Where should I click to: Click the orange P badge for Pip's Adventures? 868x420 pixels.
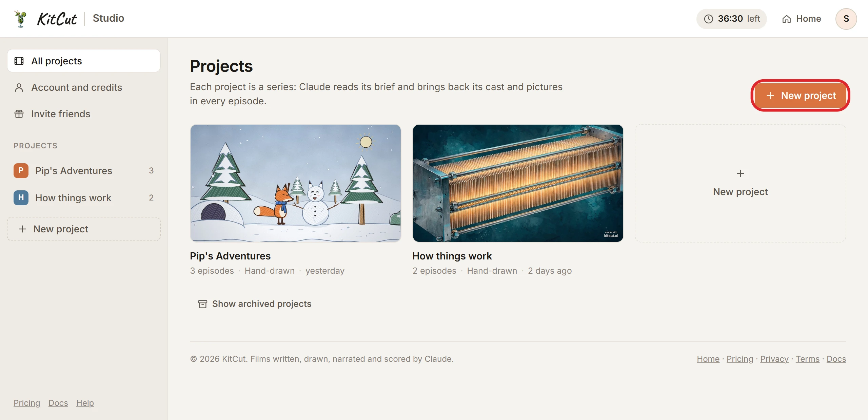tap(21, 170)
